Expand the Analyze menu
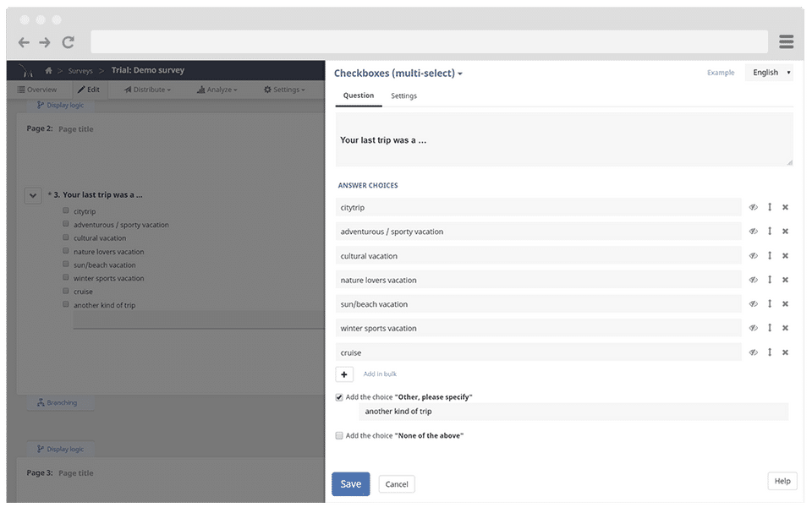Viewport: 812px width, 513px height. pyautogui.click(x=217, y=90)
